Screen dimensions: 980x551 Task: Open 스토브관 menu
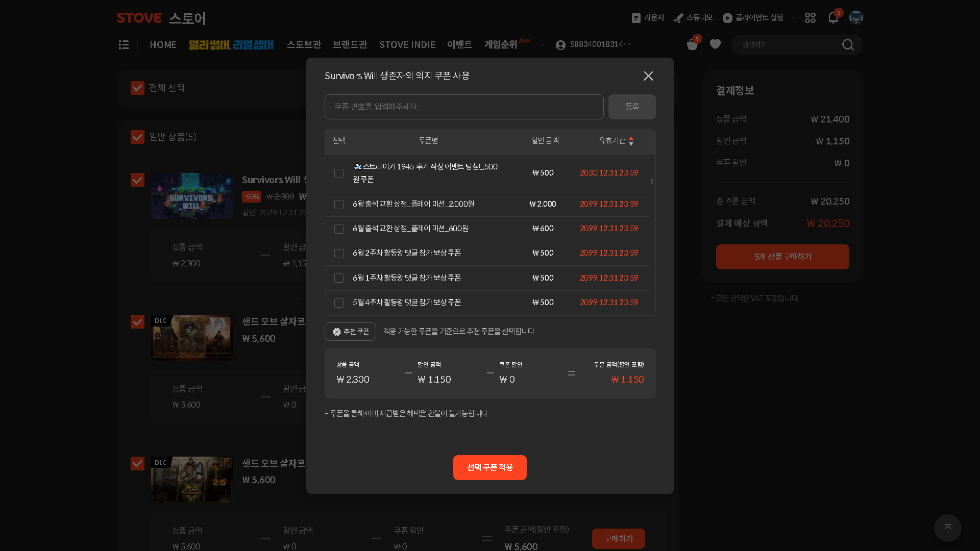pos(304,45)
